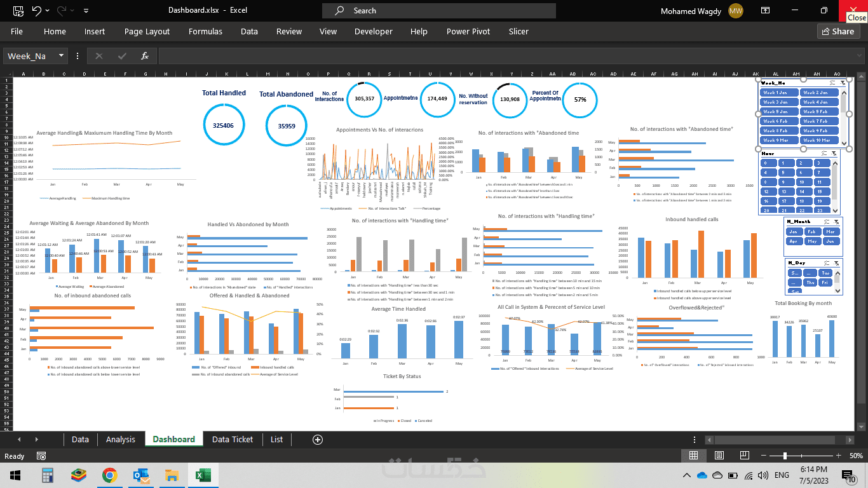Viewport: 868px width, 488px height.
Task: Open Customize Quick Access Toolbar dropdown
Action: tap(86, 11)
